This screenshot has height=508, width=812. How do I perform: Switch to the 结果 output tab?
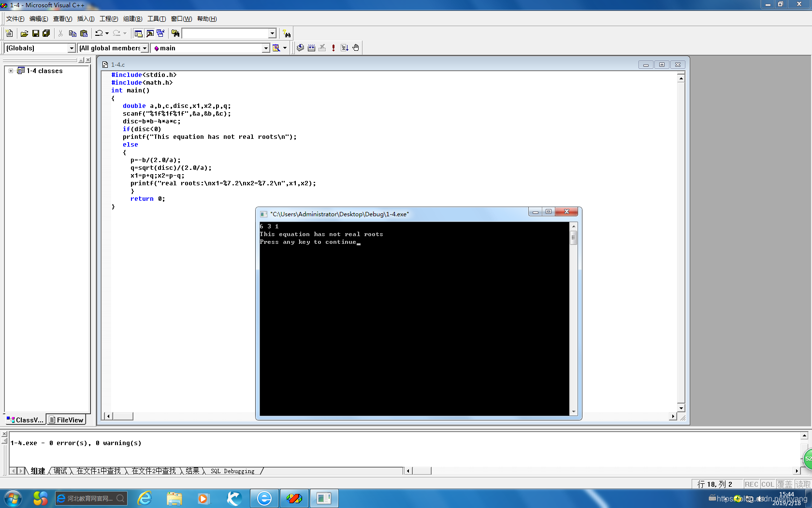(x=192, y=471)
